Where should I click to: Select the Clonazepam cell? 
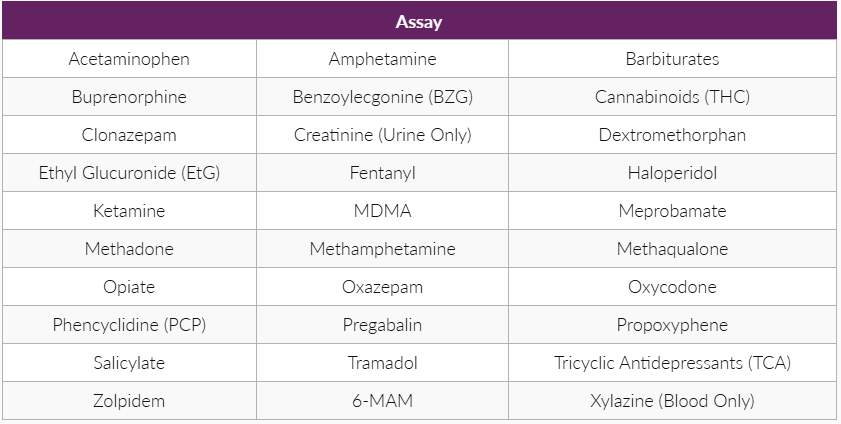point(129,135)
